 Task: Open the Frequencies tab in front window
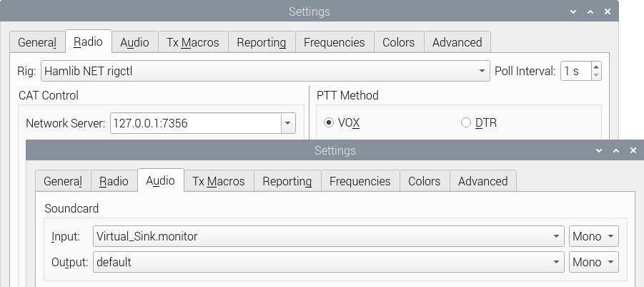click(360, 181)
